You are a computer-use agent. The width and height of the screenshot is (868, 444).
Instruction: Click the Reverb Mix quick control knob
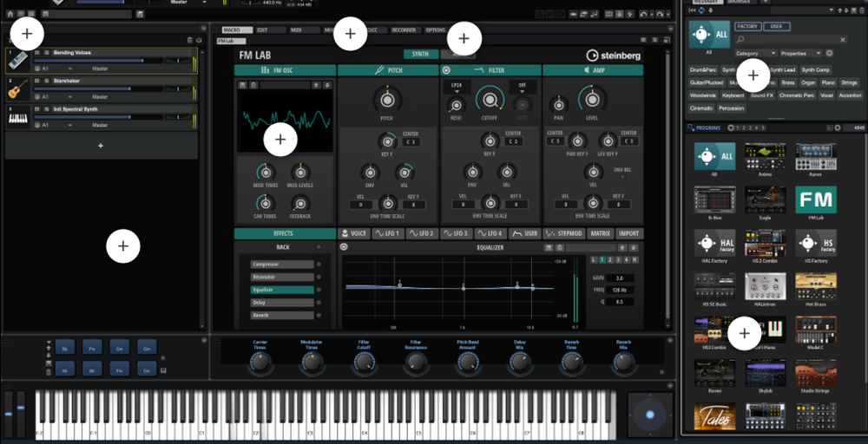(623, 362)
